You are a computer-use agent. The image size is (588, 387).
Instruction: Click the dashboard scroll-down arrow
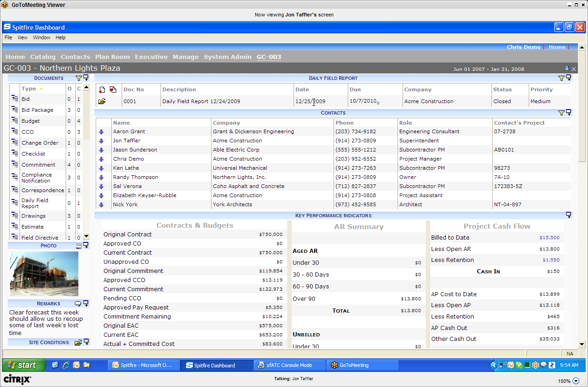582,345
